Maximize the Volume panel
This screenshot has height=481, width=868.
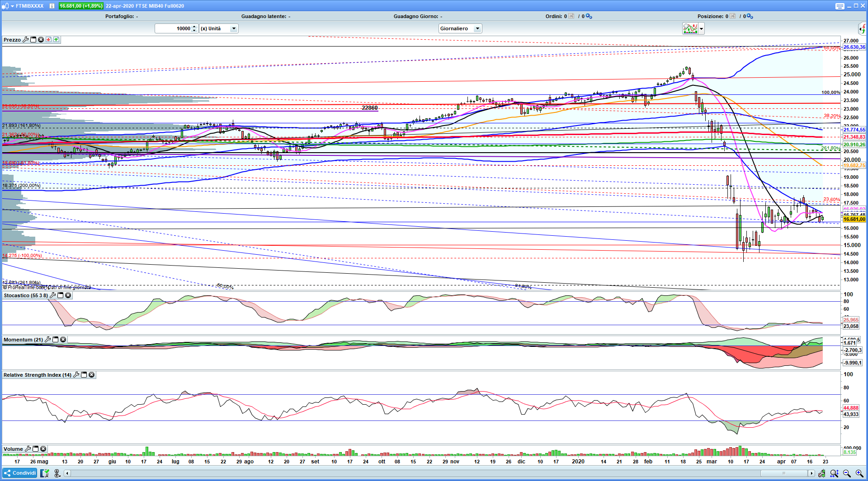[35, 449]
